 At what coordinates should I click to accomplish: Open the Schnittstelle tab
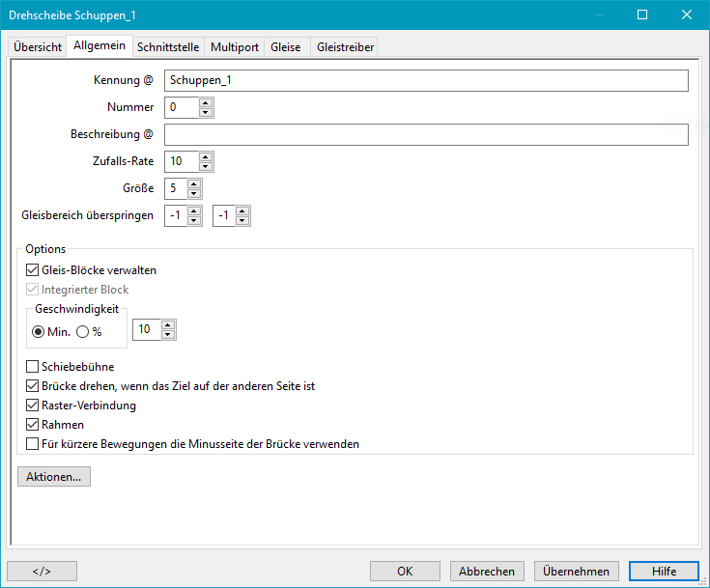(168, 46)
